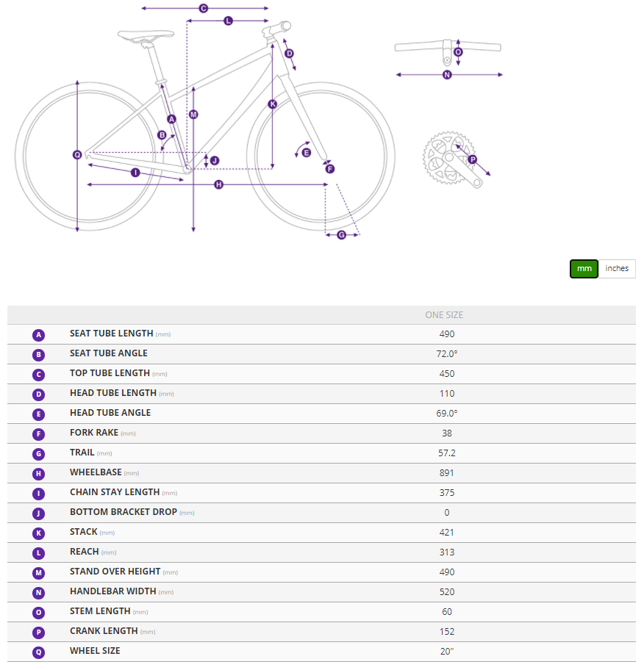Viewport: 644px width, 670px height.
Task: Select the circled Q wheel size marker
Action: [76, 154]
